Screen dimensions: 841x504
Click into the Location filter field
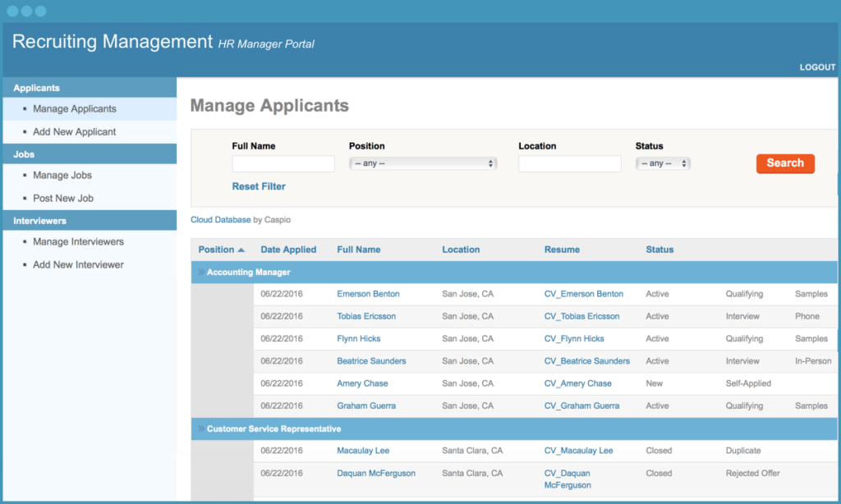569,164
